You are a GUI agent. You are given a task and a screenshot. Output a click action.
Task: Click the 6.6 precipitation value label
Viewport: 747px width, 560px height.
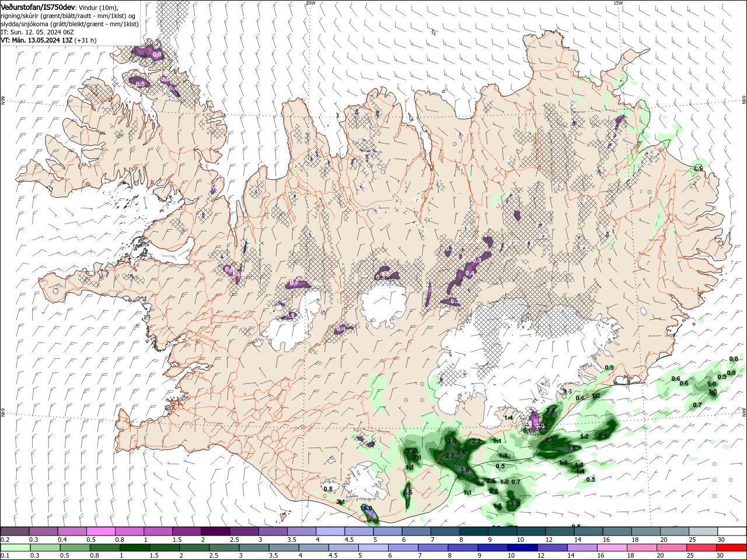(x=408, y=492)
